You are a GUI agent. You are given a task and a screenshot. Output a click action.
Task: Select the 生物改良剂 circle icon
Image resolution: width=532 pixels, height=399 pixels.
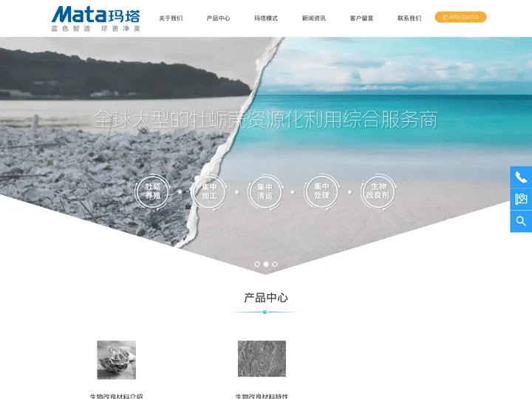[378, 191]
